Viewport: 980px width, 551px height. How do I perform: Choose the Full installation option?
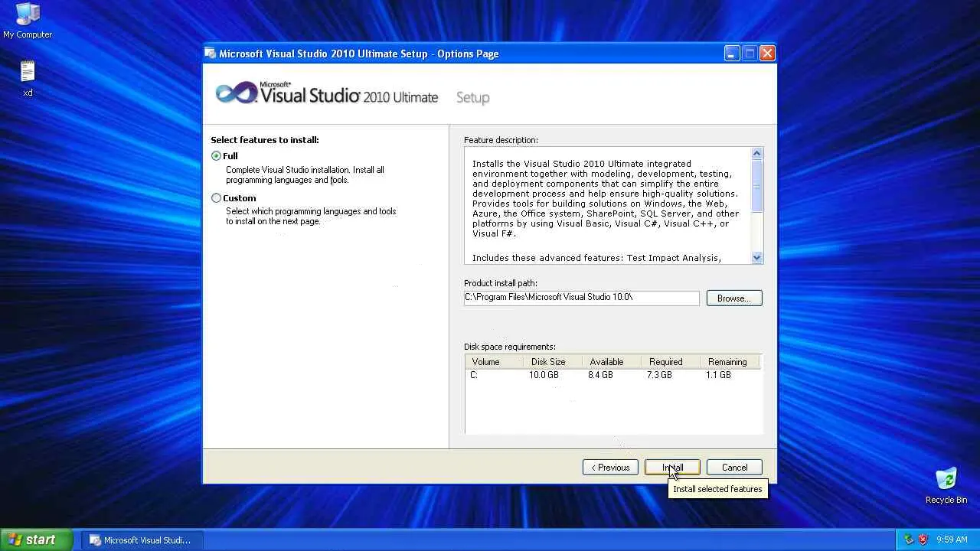216,156
